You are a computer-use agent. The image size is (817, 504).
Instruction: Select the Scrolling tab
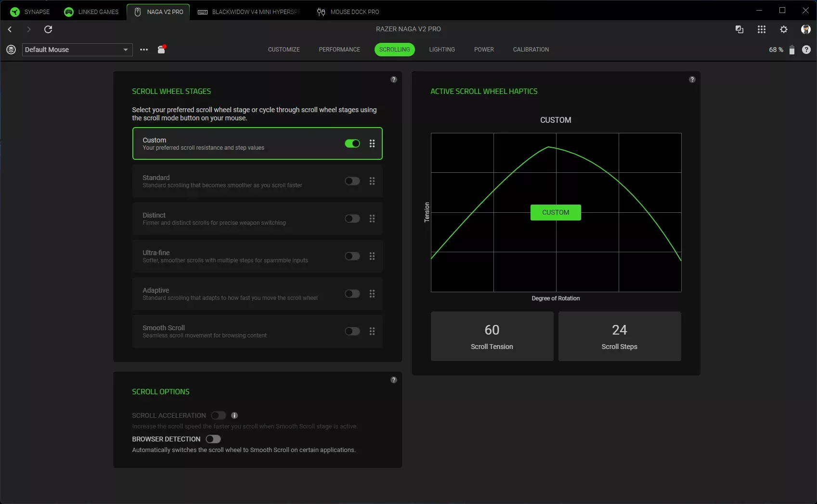point(395,50)
